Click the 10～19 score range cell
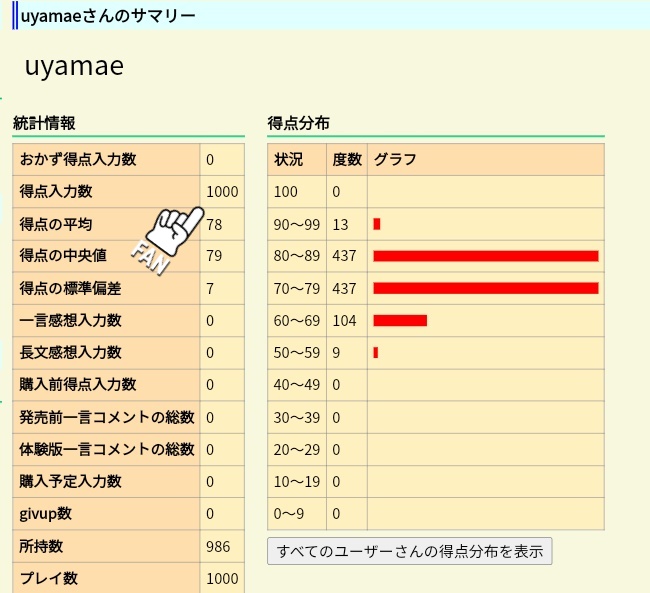 [297, 481]
